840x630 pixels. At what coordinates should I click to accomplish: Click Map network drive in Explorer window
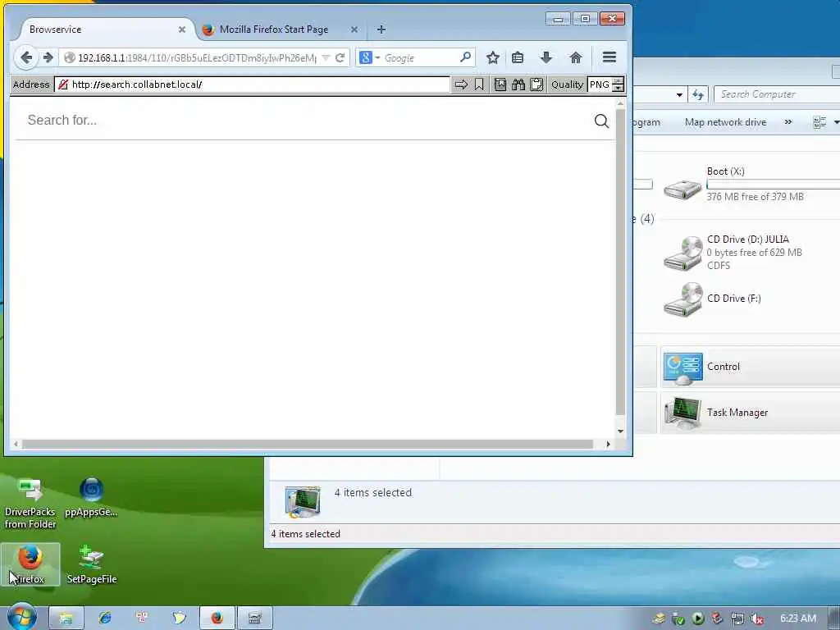(725, 122)
